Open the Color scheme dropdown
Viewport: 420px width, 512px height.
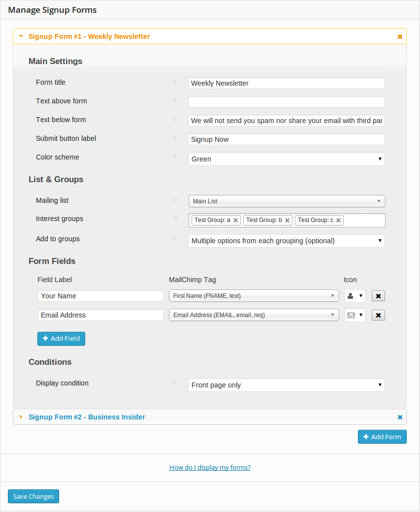click(x=287, y=159)
